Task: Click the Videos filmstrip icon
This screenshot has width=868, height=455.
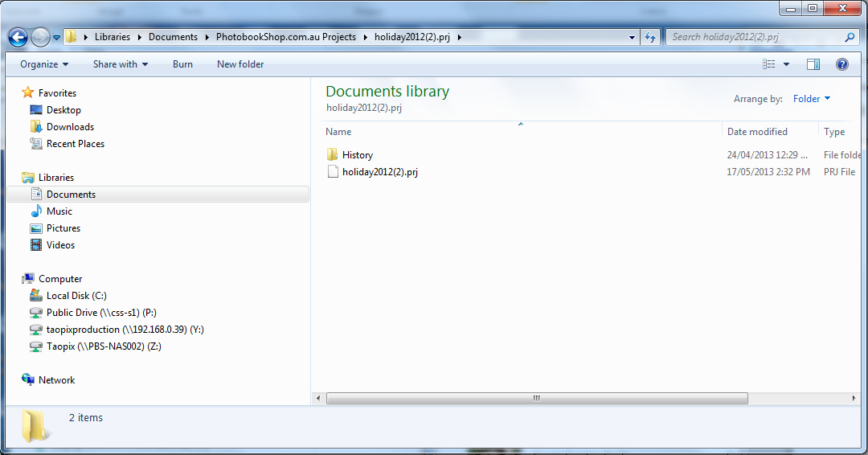Action: pyautogui.click(x=36, y=244)
